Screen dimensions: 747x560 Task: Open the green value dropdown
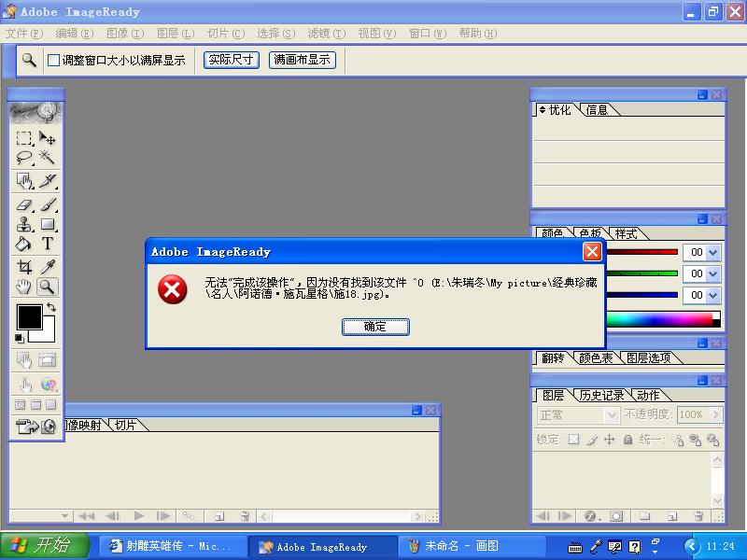click(x=712, y=273)
